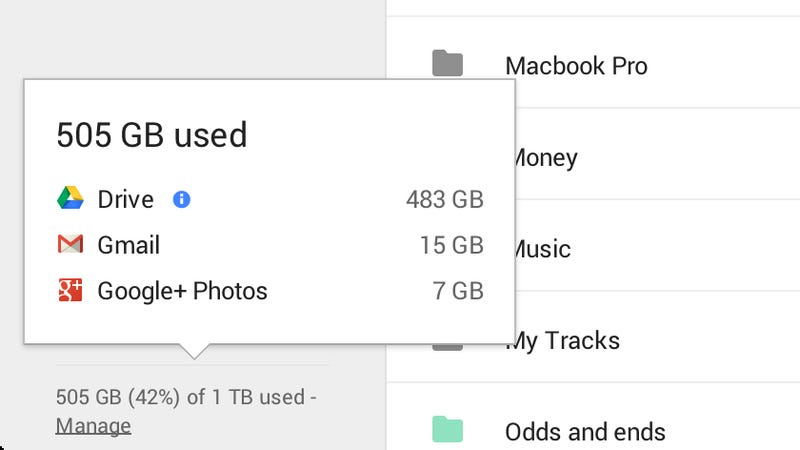Click the Google+ Photos label
The image size is (800, 450).
point(182,291)
